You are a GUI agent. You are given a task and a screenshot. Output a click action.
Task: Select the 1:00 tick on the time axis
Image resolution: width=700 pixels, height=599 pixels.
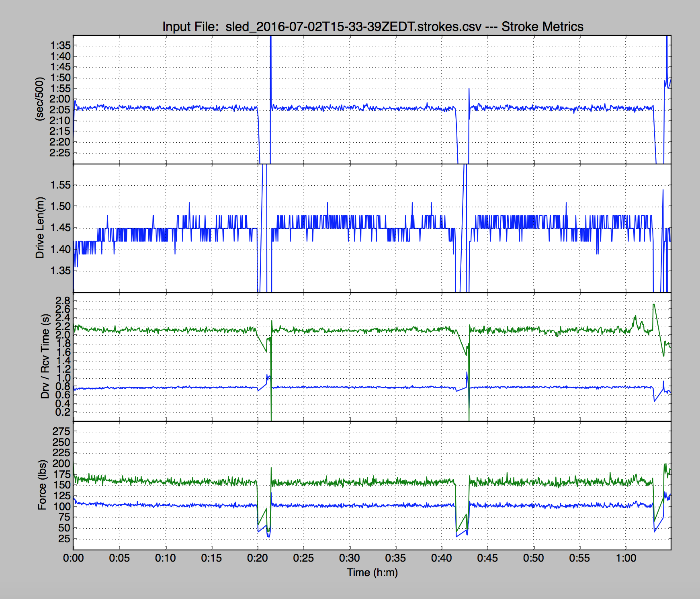[626, 558]
